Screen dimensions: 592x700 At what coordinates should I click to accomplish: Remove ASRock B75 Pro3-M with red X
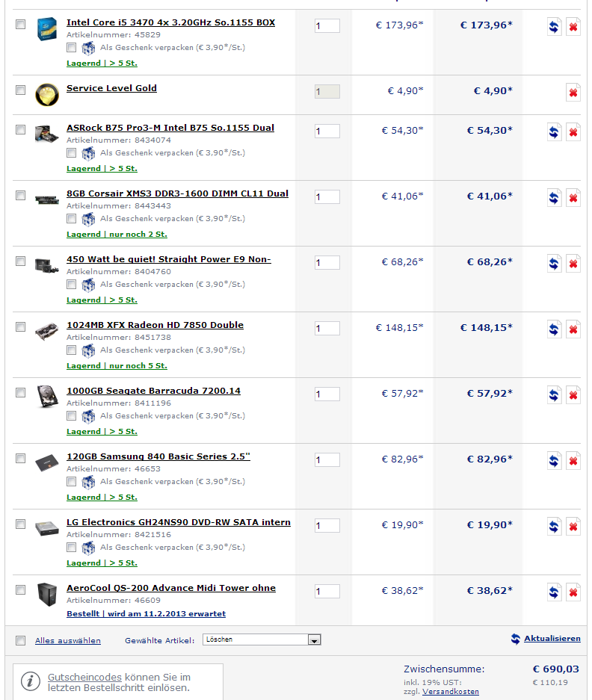[573, 132]
